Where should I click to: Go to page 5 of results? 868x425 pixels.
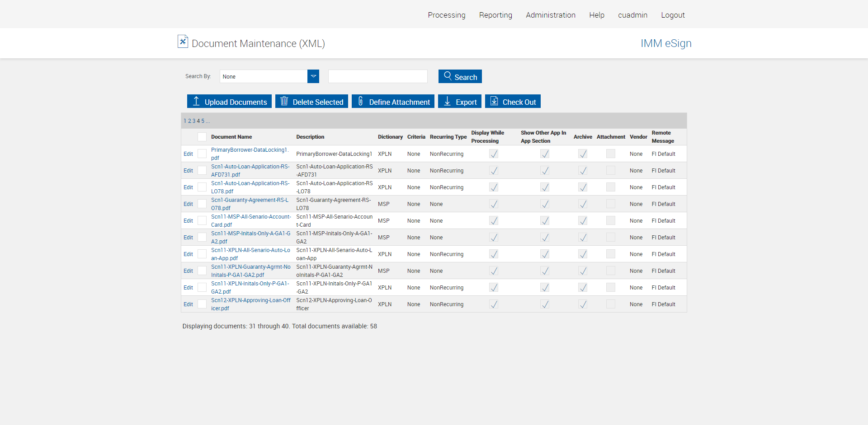click(203, 121)
